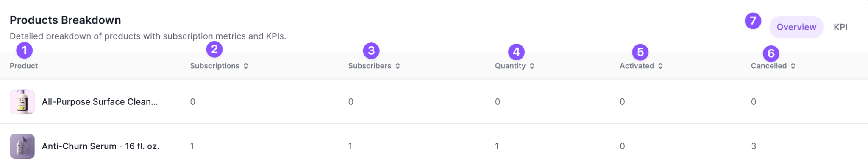Click the Cancelled column sort arrows
This screenshot has height=168, width=868.
793,66
